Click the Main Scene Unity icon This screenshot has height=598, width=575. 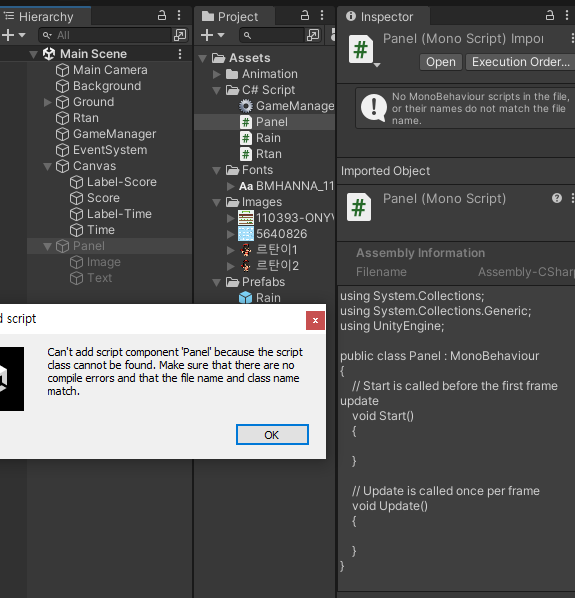49,54
